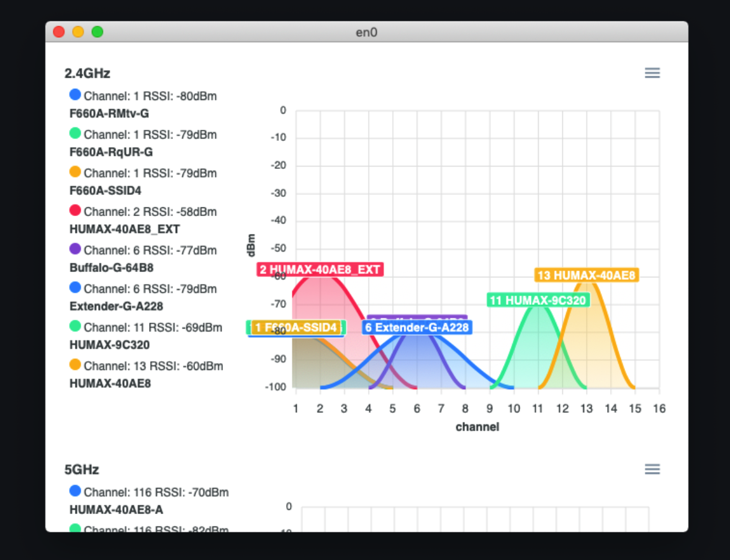Viewport: 730px width, 560px height.
Task: Click the green HUMAX-9C320 legend dot
Action: [x=75, y=326]
